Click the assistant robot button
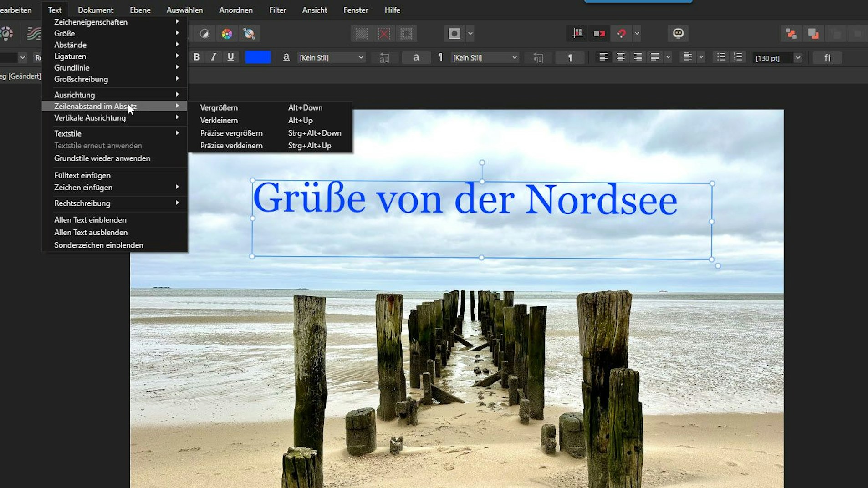868x488 pixels. point(679,33)
